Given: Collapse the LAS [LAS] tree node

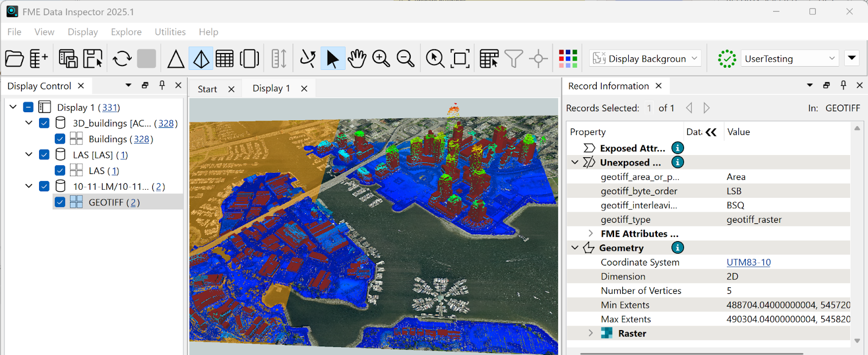Looking at the screenshot, I should (29, 154).
